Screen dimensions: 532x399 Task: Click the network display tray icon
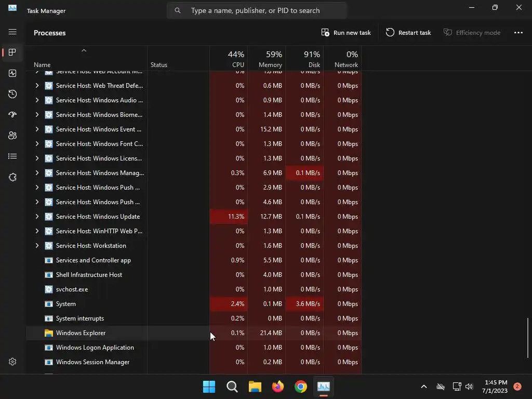pyautogui.click(x=457, y=387)
